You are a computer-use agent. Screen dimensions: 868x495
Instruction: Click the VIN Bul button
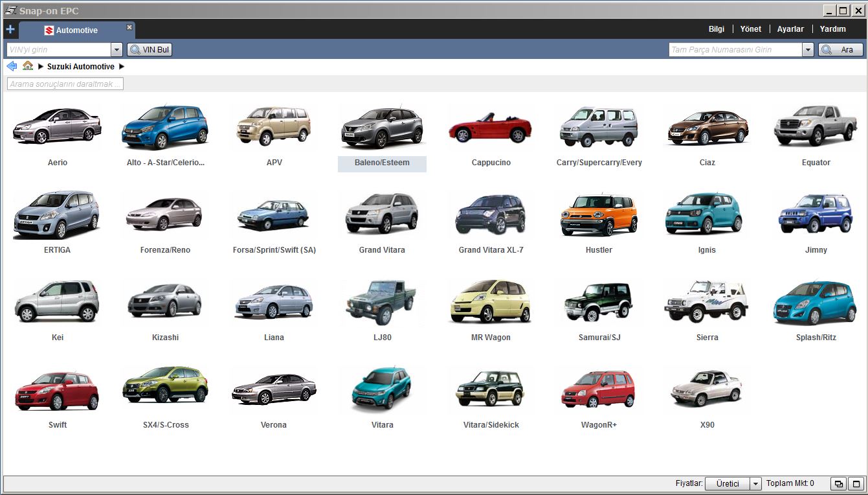pos(150,50)
